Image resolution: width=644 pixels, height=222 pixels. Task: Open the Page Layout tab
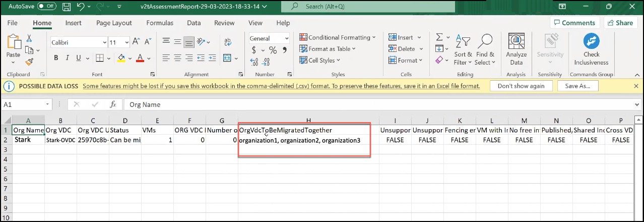[x=114, y=23]
